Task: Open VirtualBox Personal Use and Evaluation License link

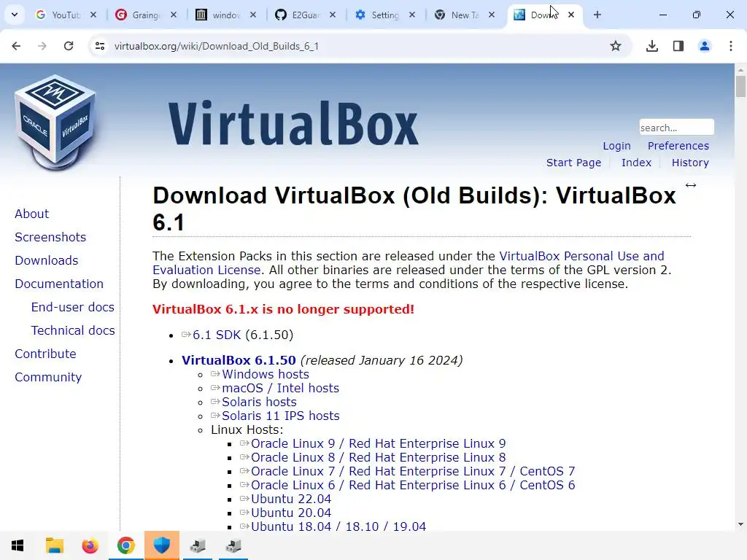Action: [581, 256]
